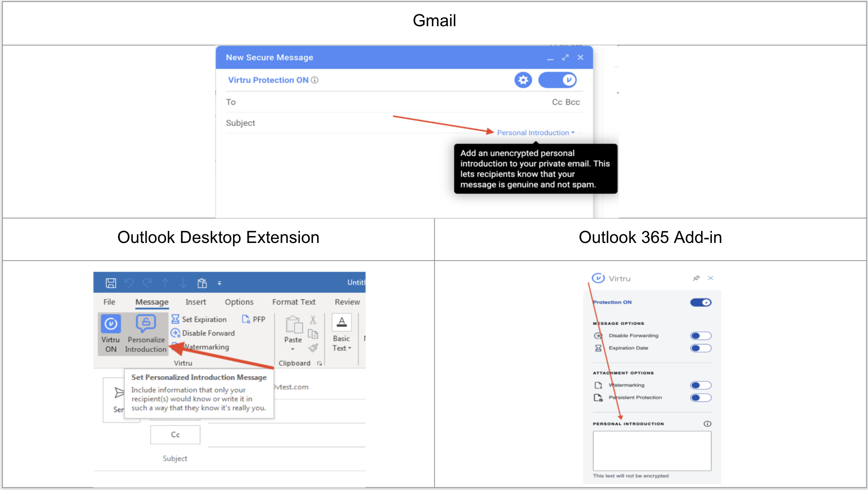868x490 pixels.
Task: Click the clipboard icon in Outlook title bar
Action: (202, 283)
